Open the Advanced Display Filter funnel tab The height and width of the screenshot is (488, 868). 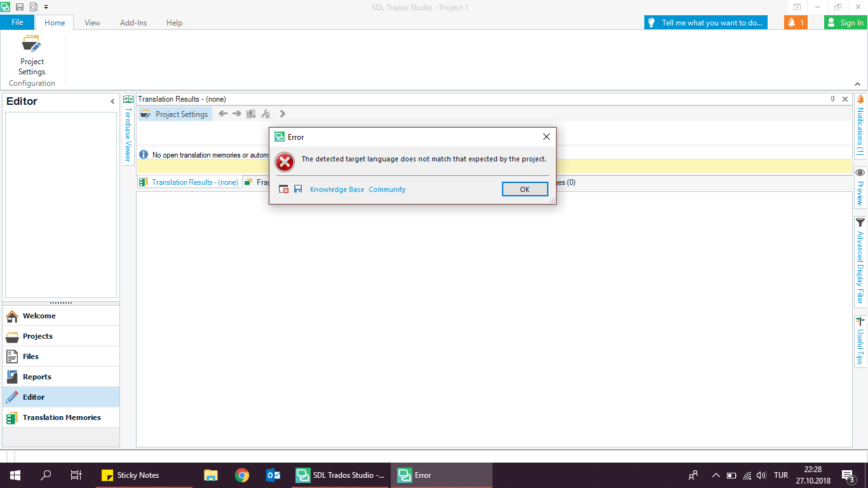[x=860, y=261]
